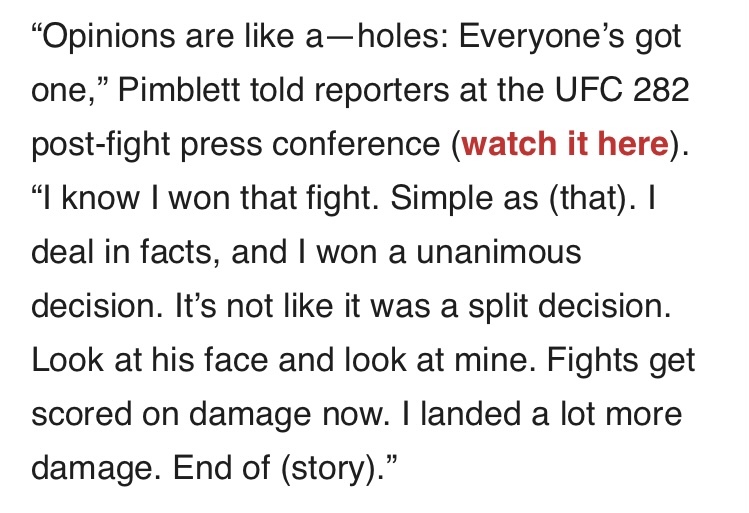Click the word "Opinions" at paragraph start

[108, 38]
